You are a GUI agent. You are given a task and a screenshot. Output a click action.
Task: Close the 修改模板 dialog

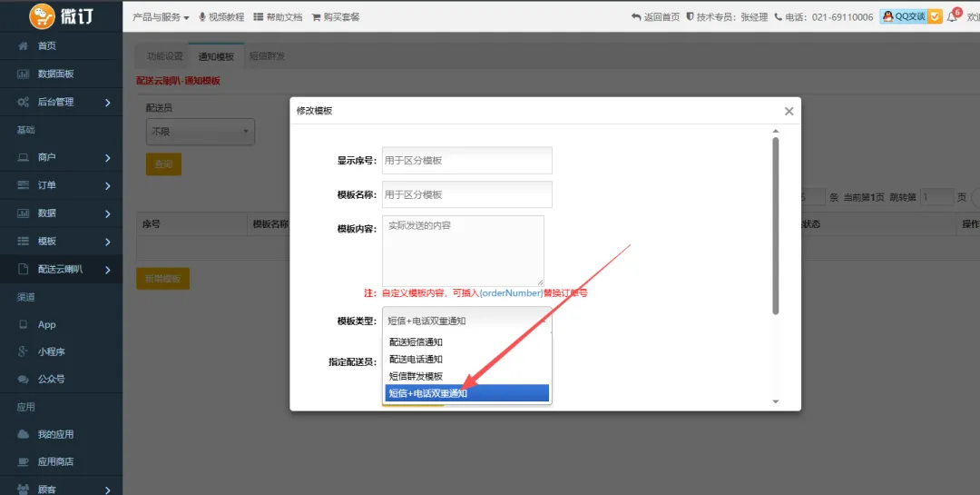(x=789, y=112)
